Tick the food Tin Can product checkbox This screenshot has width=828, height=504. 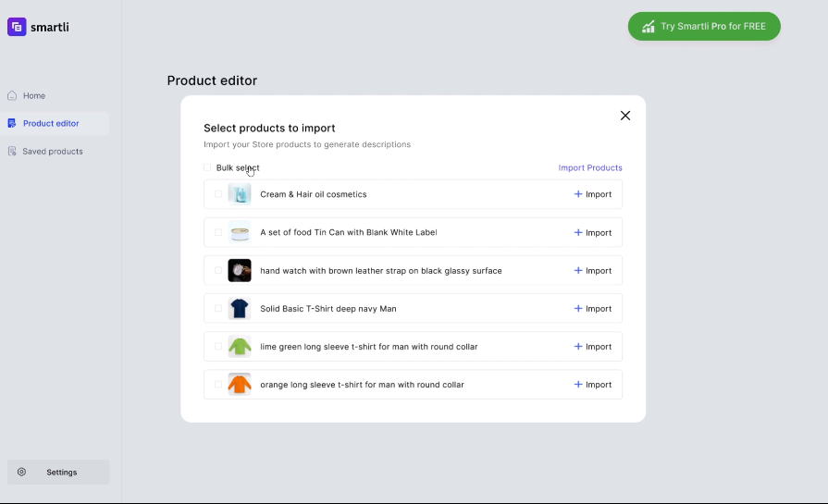pyautogui.click(x=218, y=232)
